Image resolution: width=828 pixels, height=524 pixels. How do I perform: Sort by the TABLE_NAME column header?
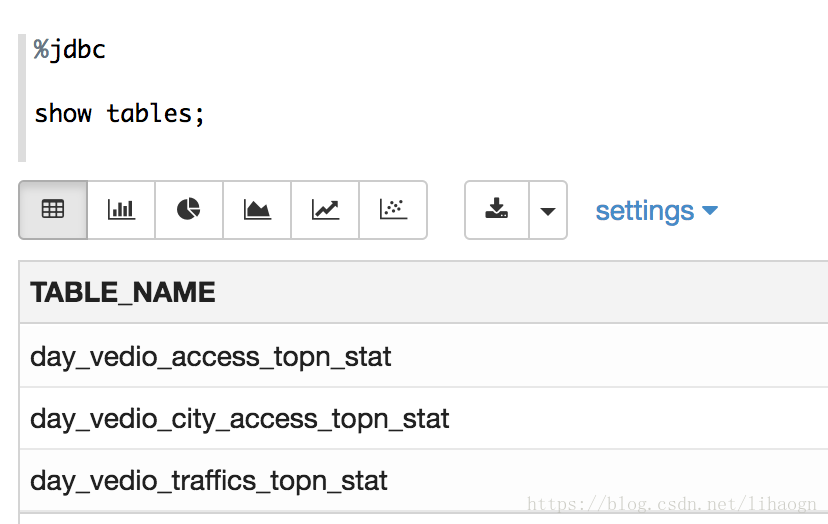123,292
